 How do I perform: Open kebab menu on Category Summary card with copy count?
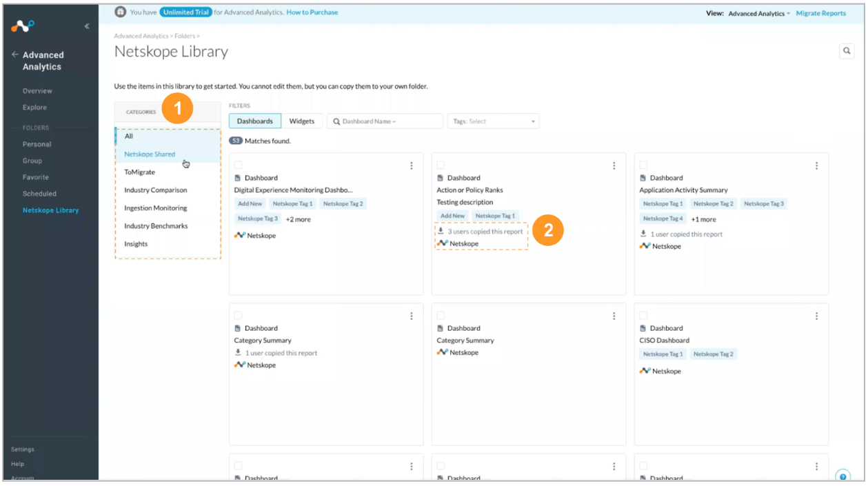point(412,316)
